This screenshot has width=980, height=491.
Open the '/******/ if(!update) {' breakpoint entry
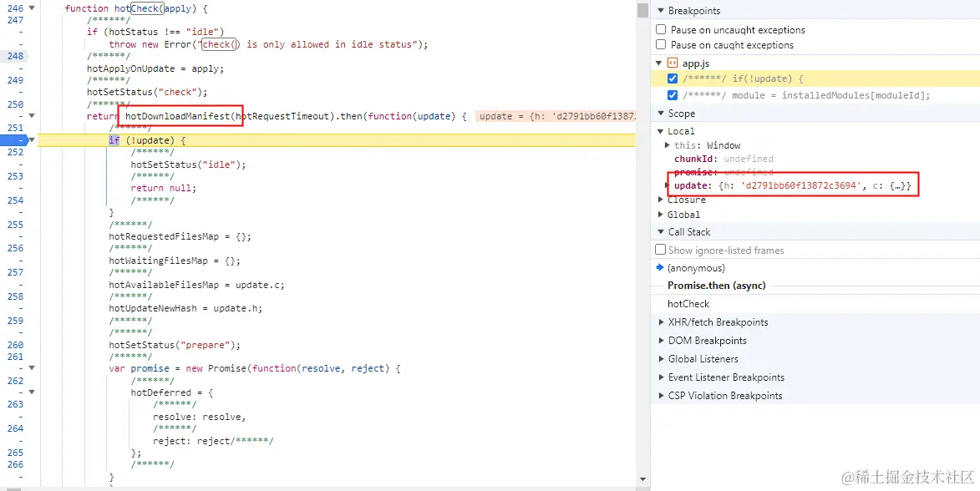click(743, 78)
